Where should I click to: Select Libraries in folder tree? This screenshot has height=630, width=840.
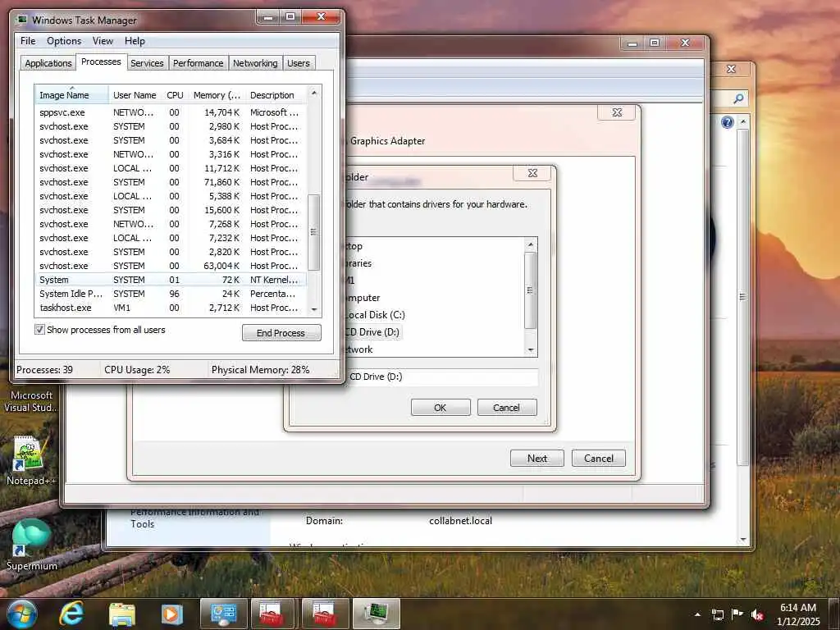(x=358, y=263)
